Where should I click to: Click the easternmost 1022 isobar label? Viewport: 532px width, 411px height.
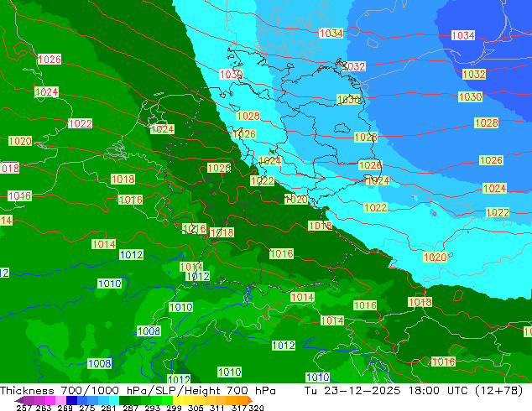tap(498, 212)
